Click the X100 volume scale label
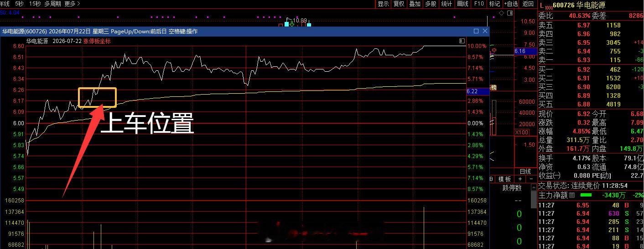This screenshot has height=249, width=644. [522, 132]
